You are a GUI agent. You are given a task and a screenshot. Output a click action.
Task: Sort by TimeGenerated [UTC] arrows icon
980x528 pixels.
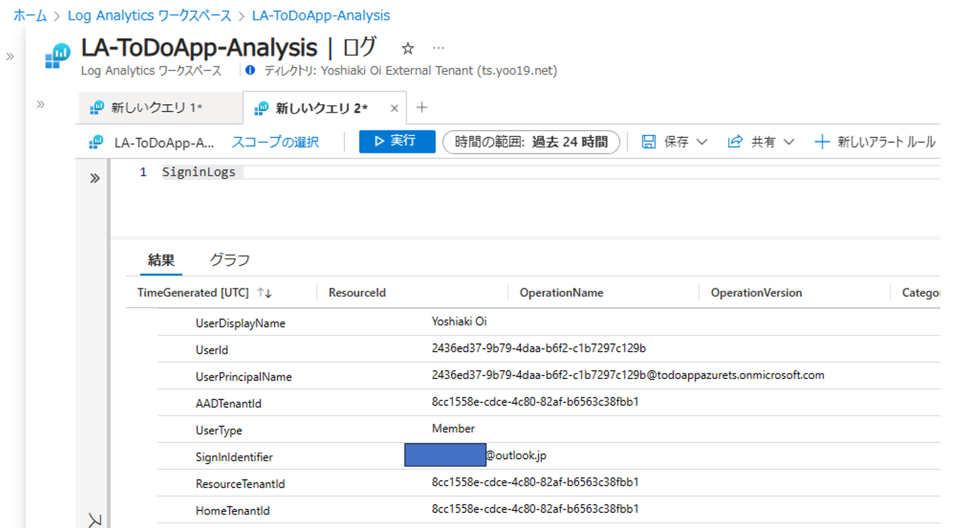pos(264,293)
